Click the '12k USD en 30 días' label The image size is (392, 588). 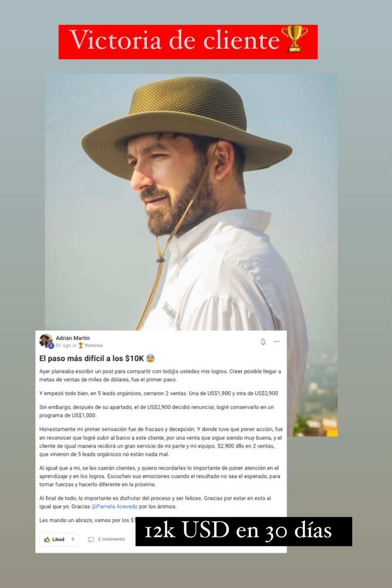(x=243, y=531)
